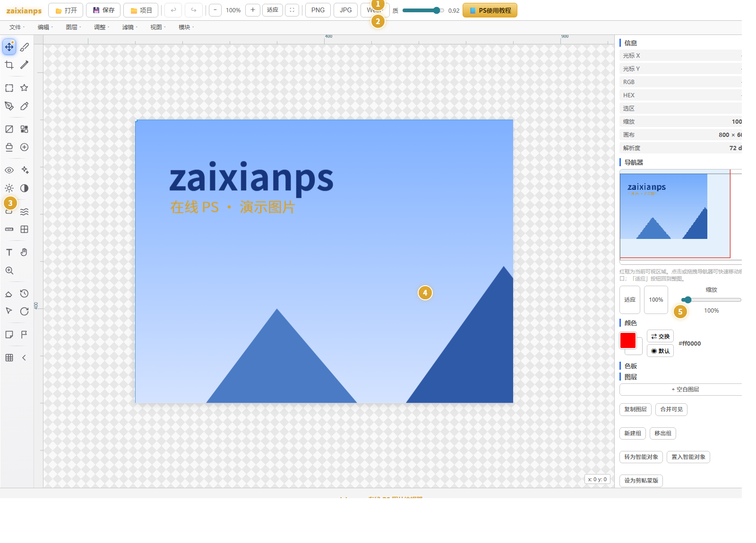756x543 pixels.
Task: Select the Crop tool
Action: (9, 65)
